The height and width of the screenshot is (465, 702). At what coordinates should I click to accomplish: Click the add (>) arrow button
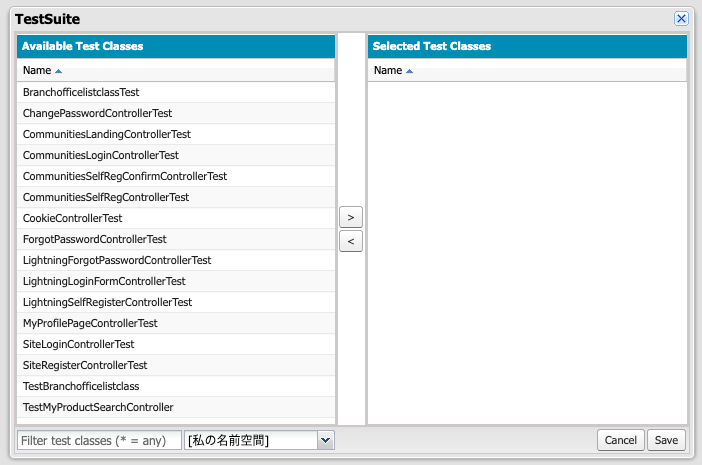click(351, 218)
